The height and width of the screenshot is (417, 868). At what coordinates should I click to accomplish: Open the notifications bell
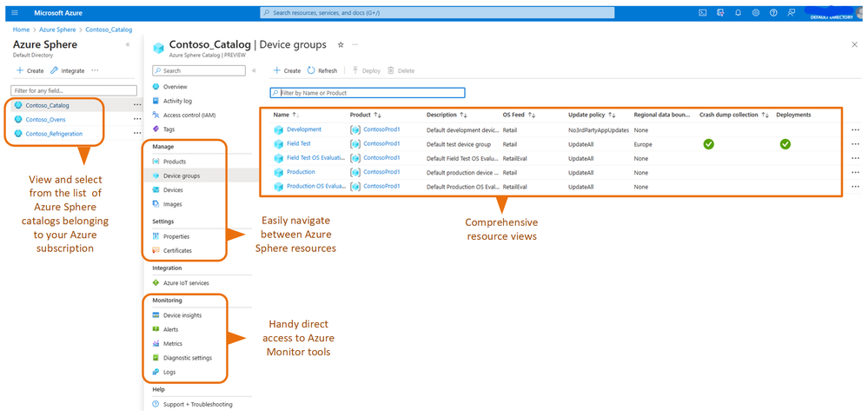[x=738, y=13]
